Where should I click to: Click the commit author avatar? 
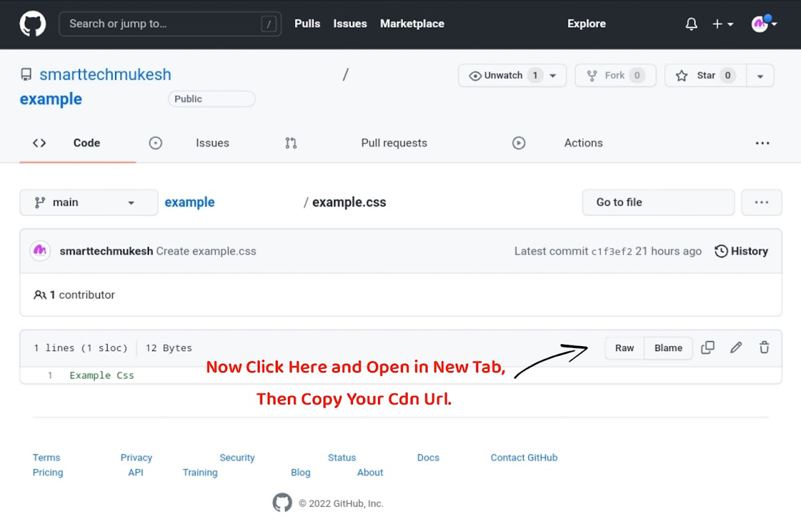[x=40, y=251]
